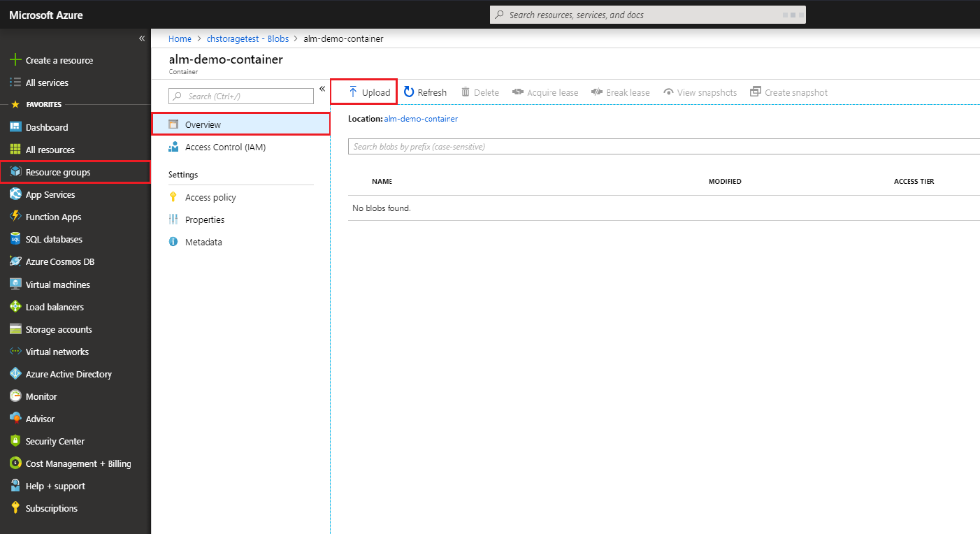The height and width of the screenshot is (534, 980).
Task: Click the alm-demo-container location link
Action: pos(421,119)
